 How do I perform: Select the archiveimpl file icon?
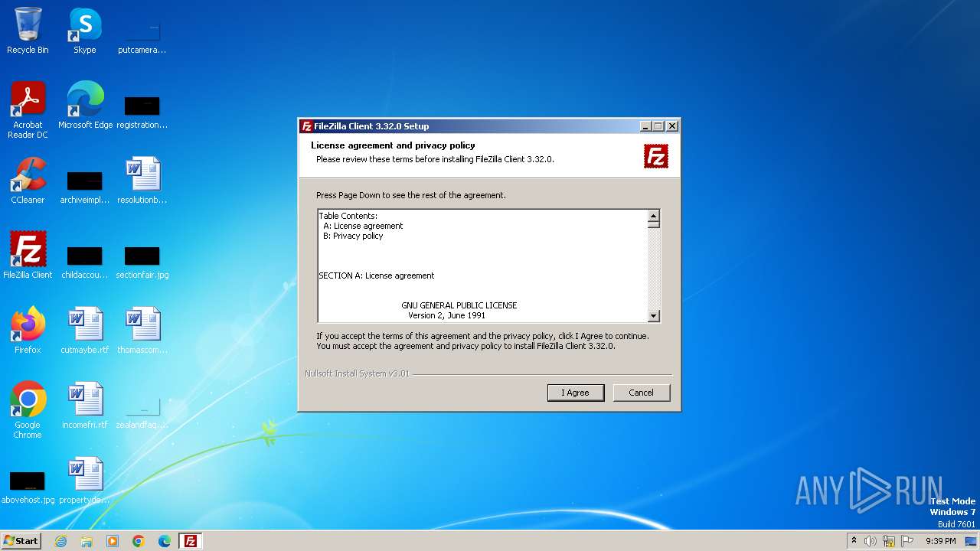[x=85, y=185]
